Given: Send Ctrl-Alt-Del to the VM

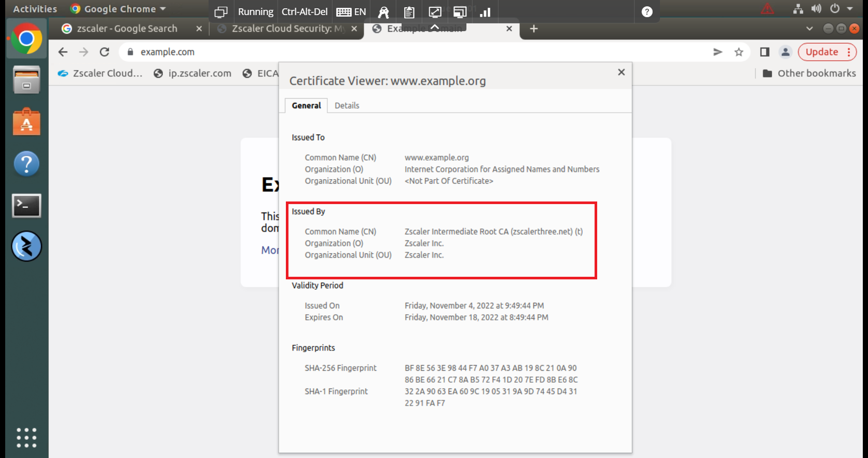Looking at the screenshot, I should 305,12.
